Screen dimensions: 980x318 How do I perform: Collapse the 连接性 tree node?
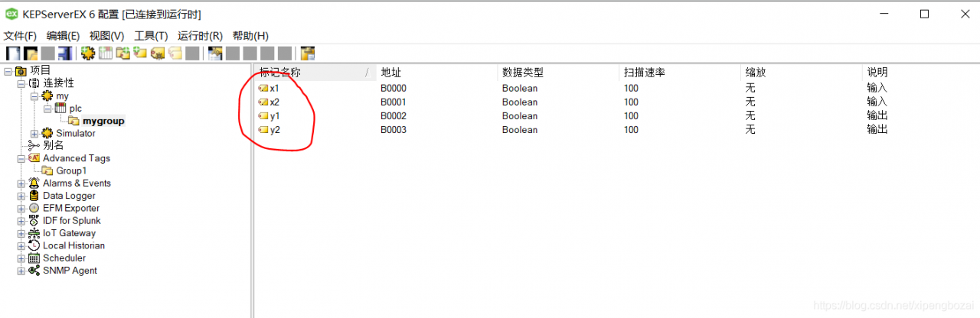pyautogui.click(x=21, y=83)
